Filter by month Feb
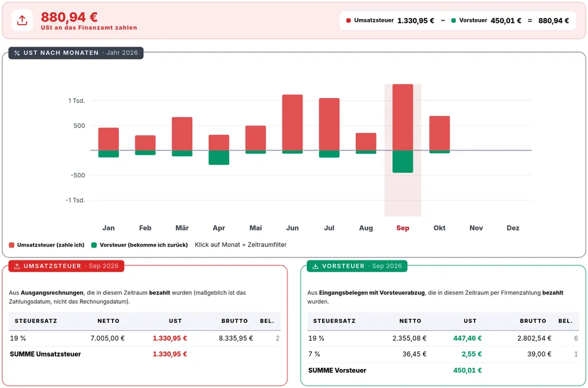The width and height of the screenshot is (588, 388). pyautogui.click(x=145, y=228)
